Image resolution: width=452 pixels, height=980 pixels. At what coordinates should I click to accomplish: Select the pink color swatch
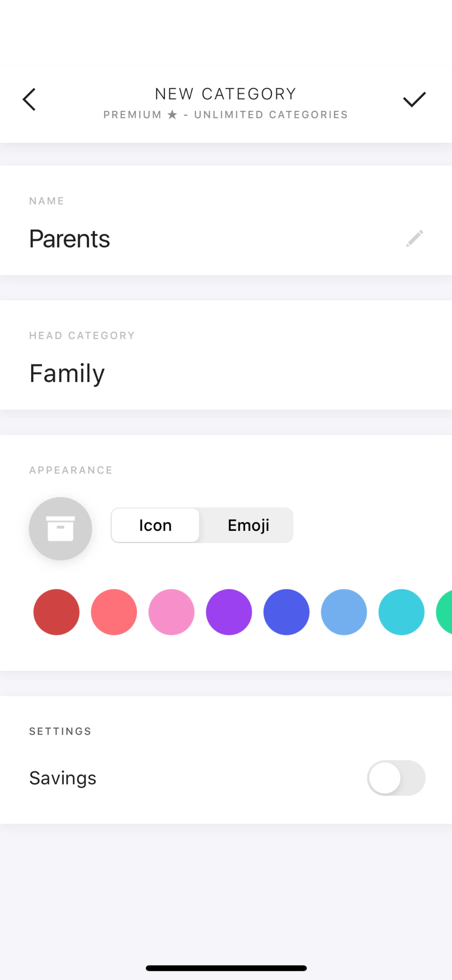pyautogui.click(x=171, y=612)
